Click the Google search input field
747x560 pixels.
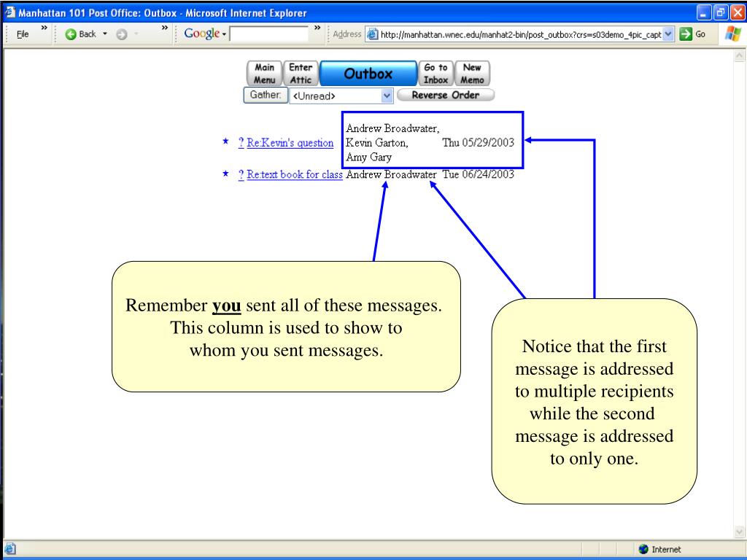tap(268, 34)
